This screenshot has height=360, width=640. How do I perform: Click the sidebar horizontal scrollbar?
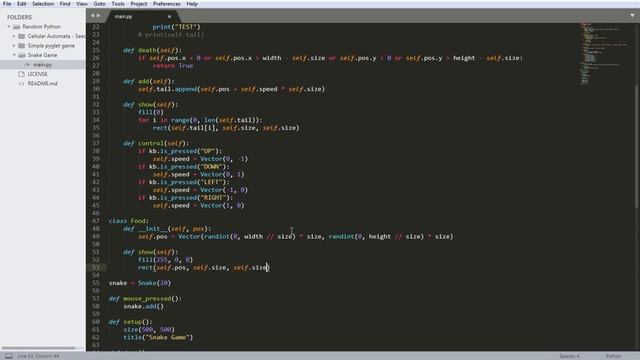click(x=39, y=348)
